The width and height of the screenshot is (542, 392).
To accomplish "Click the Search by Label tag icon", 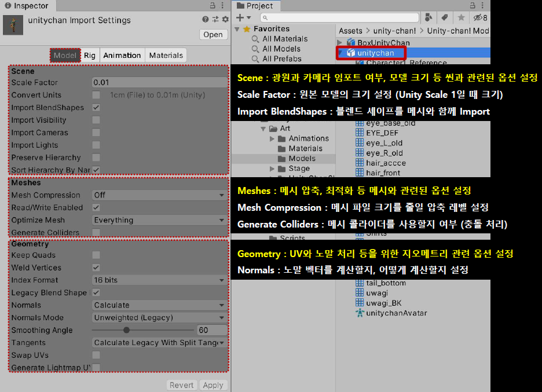I will [x=445, y=17].
